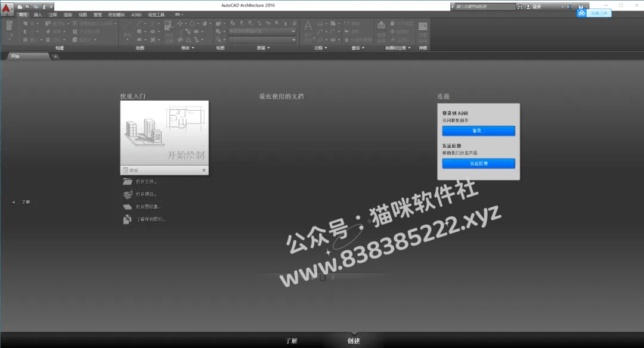Image resolution: width=644 pixels, height=348 pixels.
Task: Toggle the ribbon minimize button after 视觉工具
Action: 178,15
